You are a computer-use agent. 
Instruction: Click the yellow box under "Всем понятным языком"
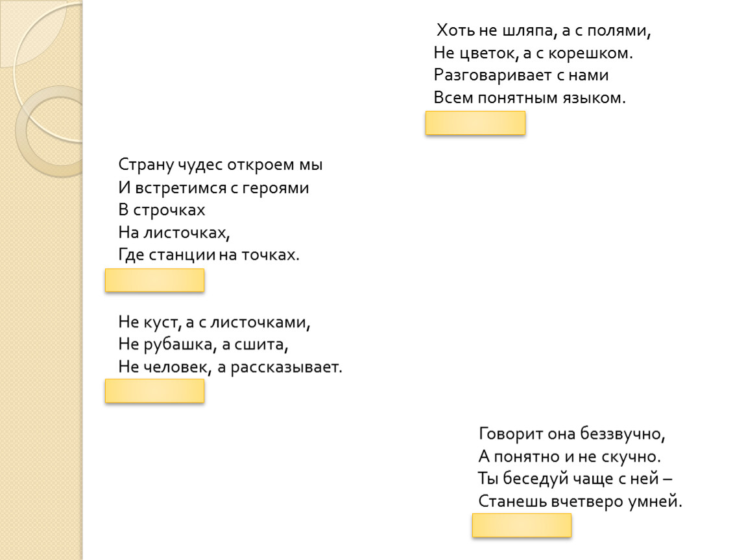[475, 123]
